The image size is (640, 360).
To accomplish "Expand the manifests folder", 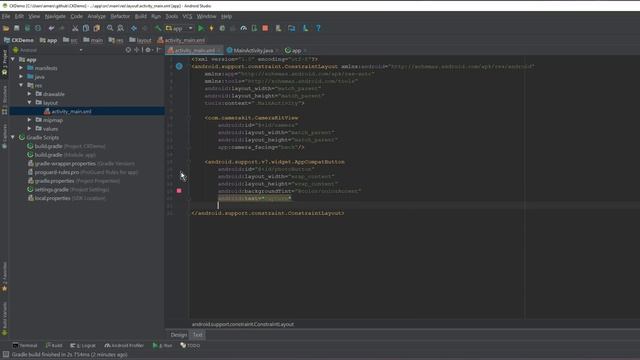I will [x=21, y=68].
